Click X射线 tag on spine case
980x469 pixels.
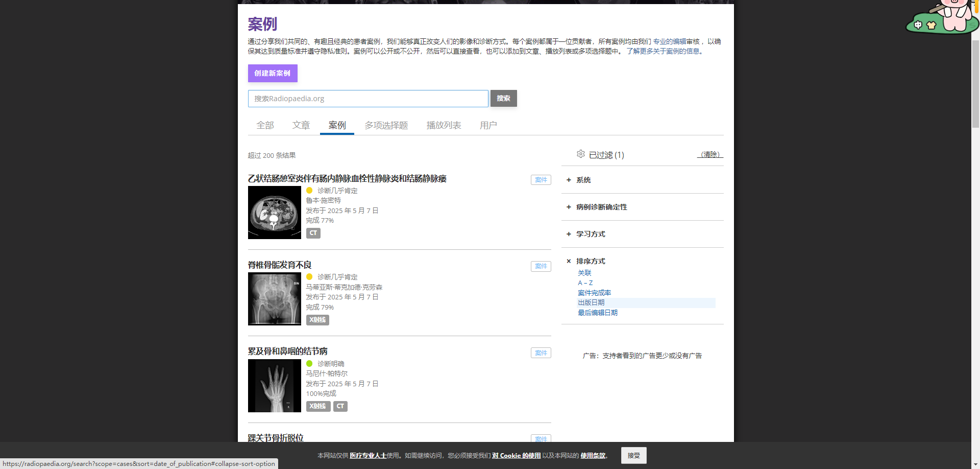tap(317, 320)
